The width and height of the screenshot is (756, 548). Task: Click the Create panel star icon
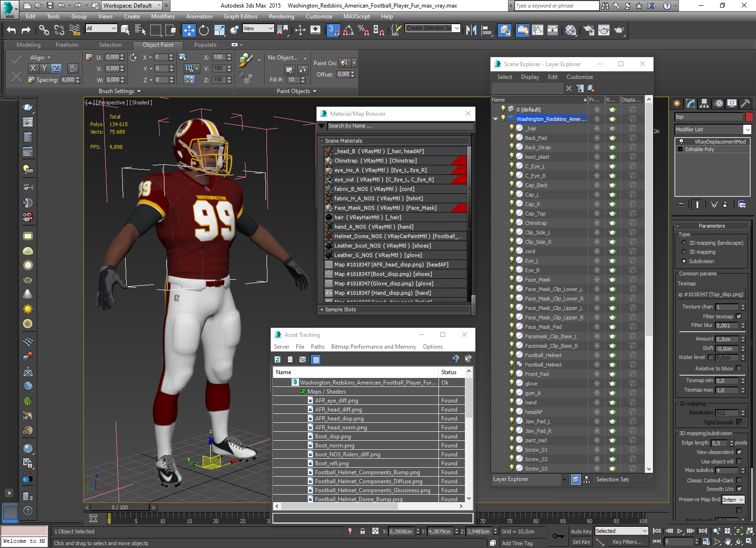(677, 103)
